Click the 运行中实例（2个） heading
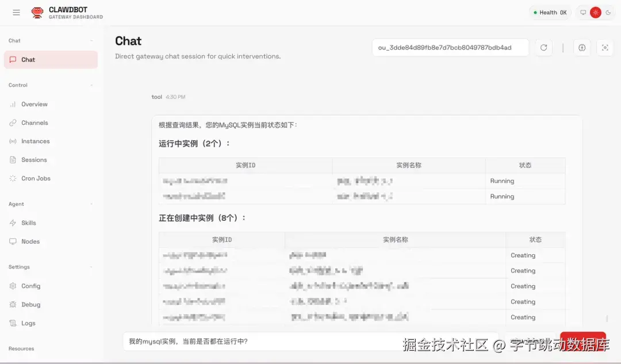 (194, 144)
